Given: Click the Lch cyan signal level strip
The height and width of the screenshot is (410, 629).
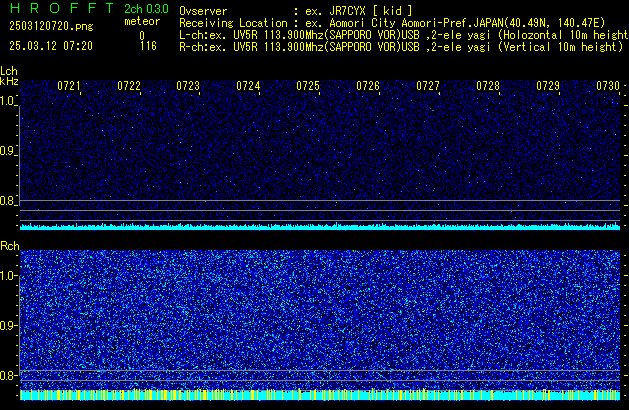Looking at the screenshot, I should coord(320,227).
